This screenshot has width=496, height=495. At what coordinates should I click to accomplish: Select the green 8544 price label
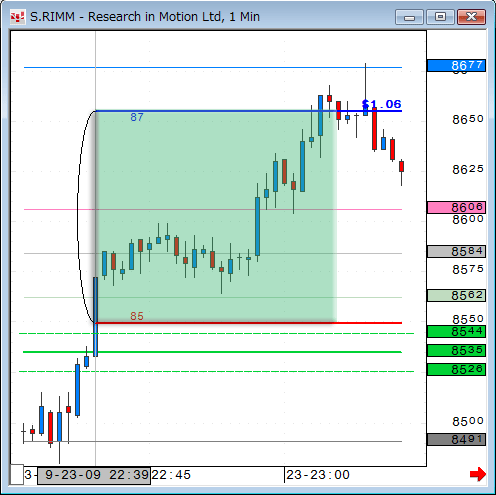(456, 331)
